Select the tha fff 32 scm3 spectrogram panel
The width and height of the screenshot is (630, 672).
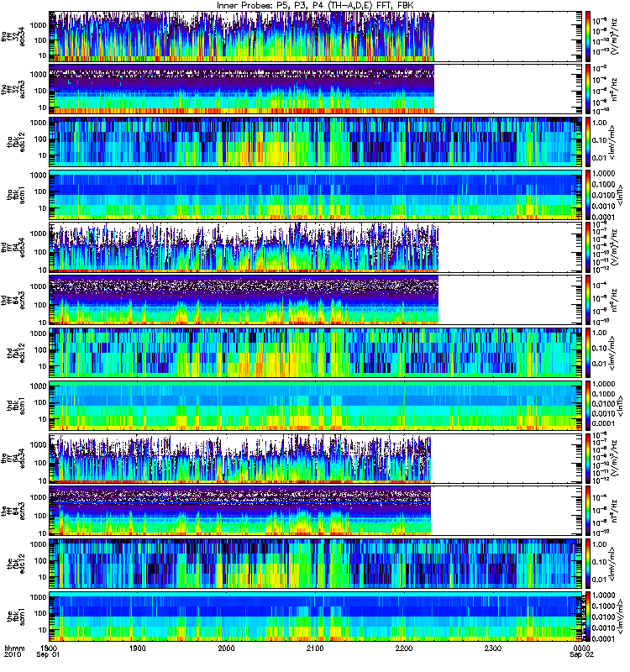coord(316,89)
